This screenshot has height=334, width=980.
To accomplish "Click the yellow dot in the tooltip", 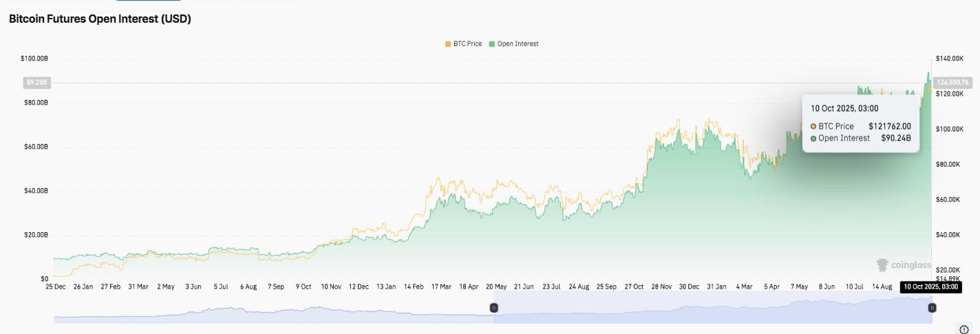I will tap(813, 127).
